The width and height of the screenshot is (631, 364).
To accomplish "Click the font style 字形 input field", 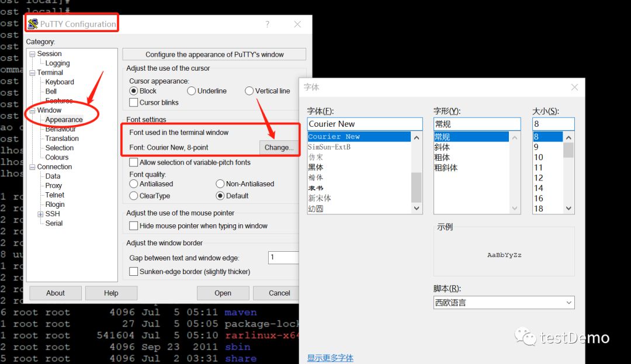I will pos(477,124).
